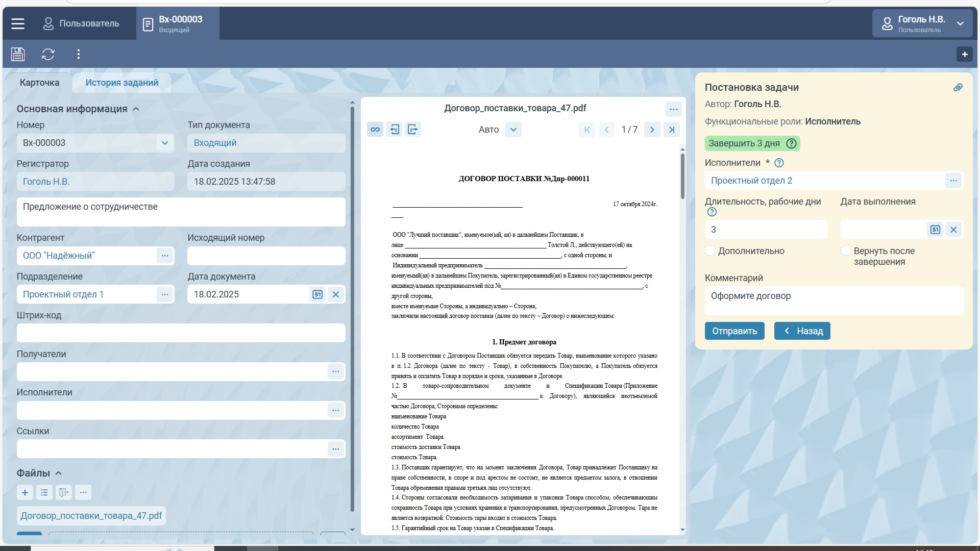This screenshot has height=551, width=980.
Task: Click the add file plus icon in the Файлы section
Action: coord(25,492)
